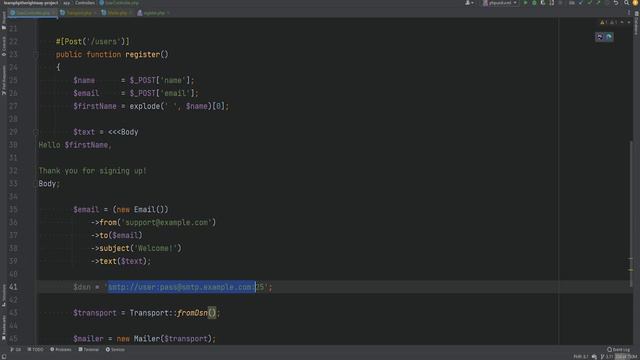Click line number 41 in gutter
The height and width of the screenshot is (360, 640).
pos(13,287)
